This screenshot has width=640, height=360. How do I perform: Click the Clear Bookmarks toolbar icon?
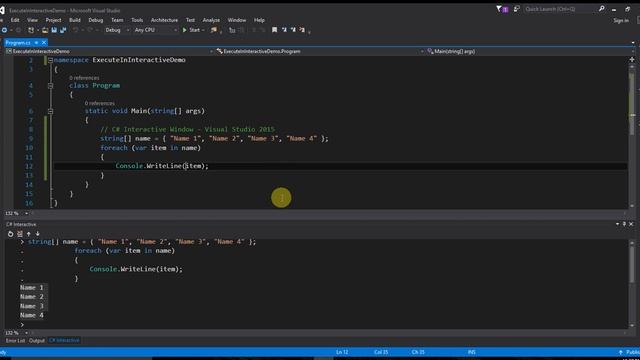[x=302, y=30]
